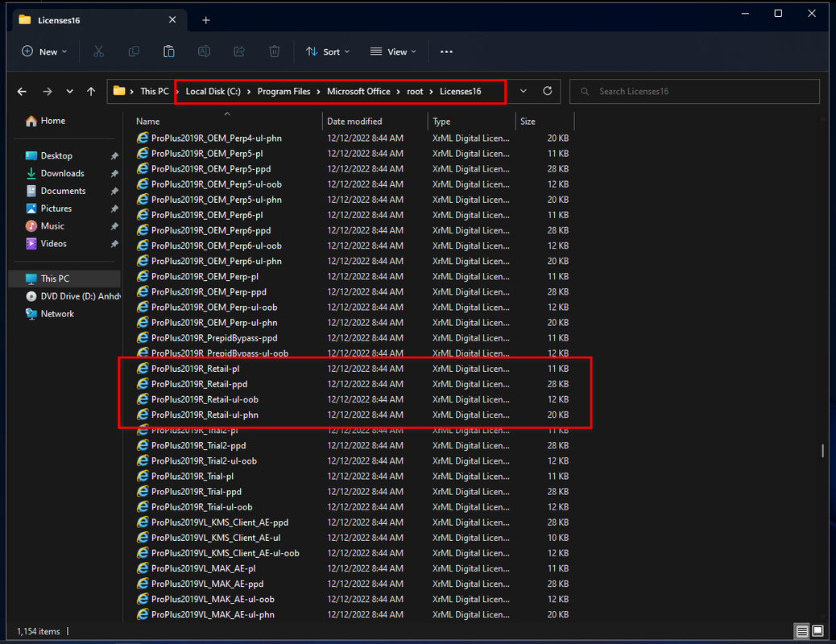The width and height of the screenshot is (836, 644).
Task: Click the folder icon in address bar
Action: point(119,91)
